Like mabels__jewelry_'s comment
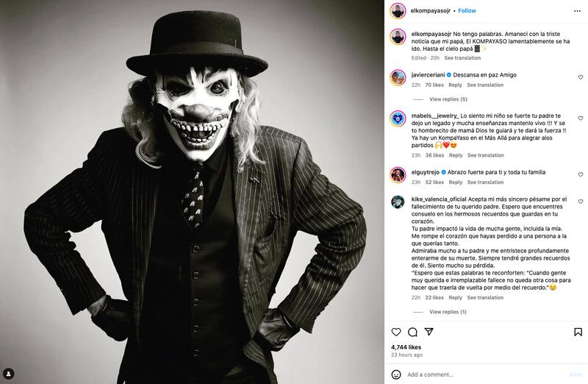The width and height of the screenshot is (588, 384). 580,118
